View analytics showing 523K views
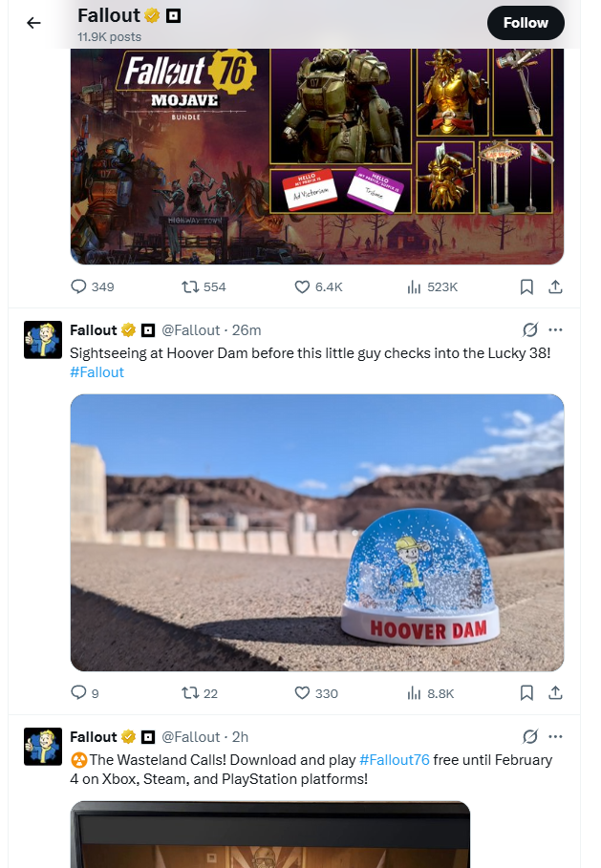The image size is (601, 868). (x=433, y=286)
